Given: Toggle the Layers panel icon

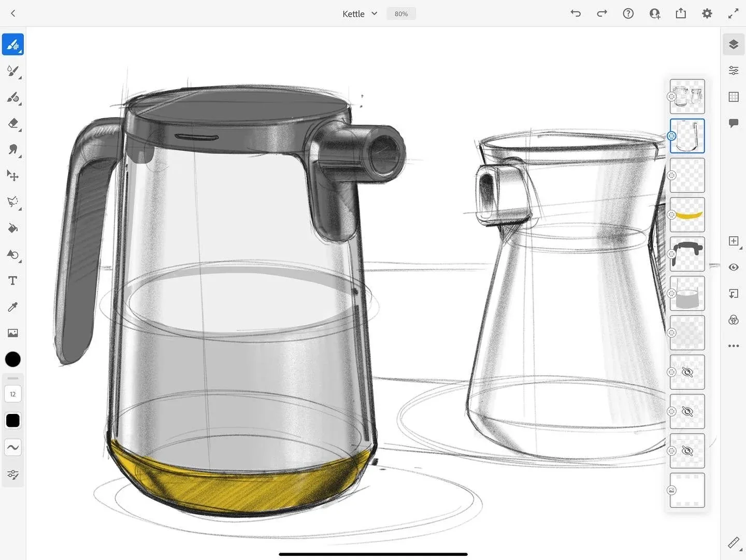Looking at the screenshot, I should point(734,45).
